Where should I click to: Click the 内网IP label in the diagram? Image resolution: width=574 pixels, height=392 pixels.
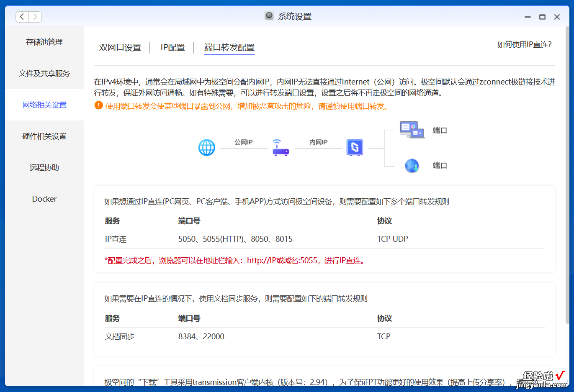(318, 142)
